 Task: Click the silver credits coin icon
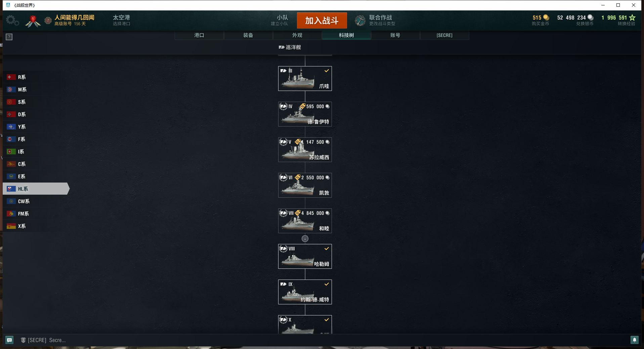[590, 17]
